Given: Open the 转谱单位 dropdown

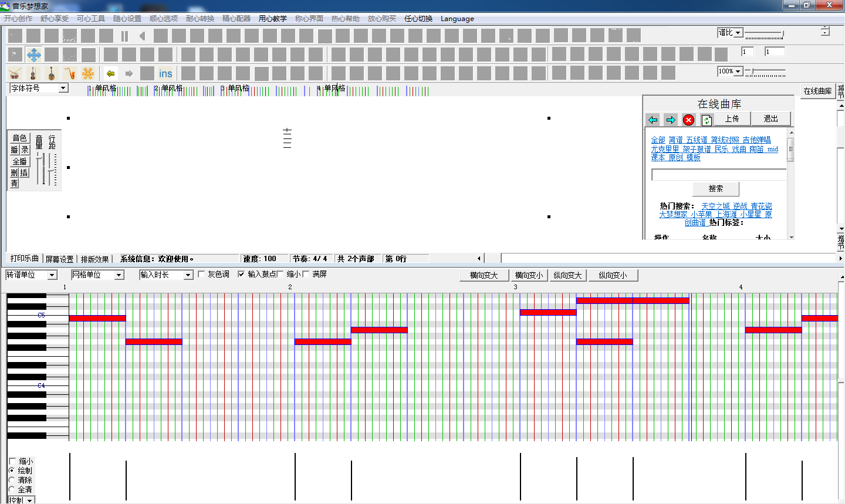Looking at the screenshot, I should [31, 275].
